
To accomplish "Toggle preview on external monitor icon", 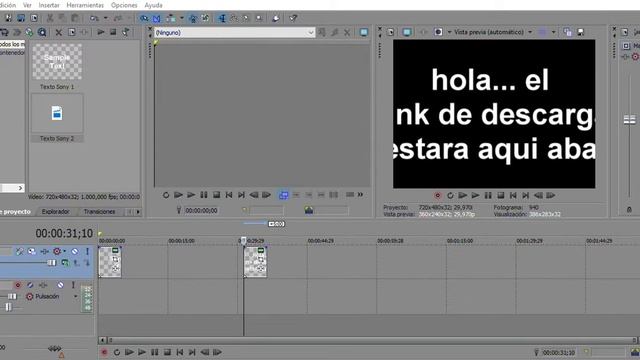I will click(x=407, y=32).
